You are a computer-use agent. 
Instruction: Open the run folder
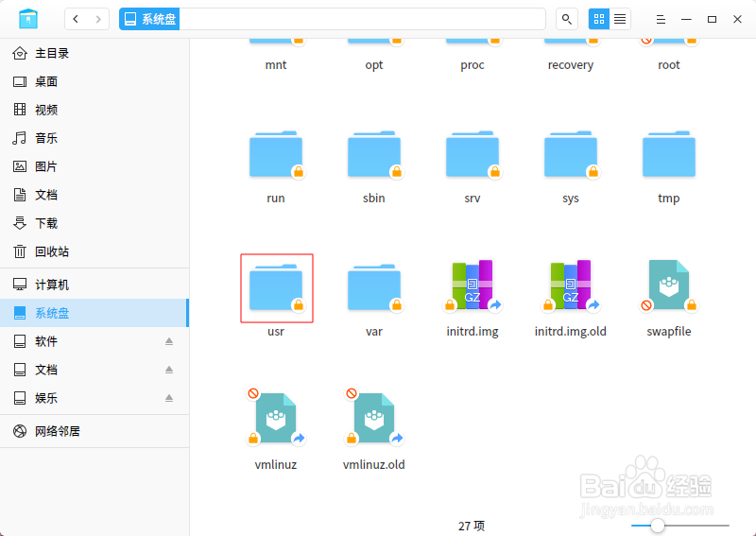pyautogui.click(x=276, y=154)
